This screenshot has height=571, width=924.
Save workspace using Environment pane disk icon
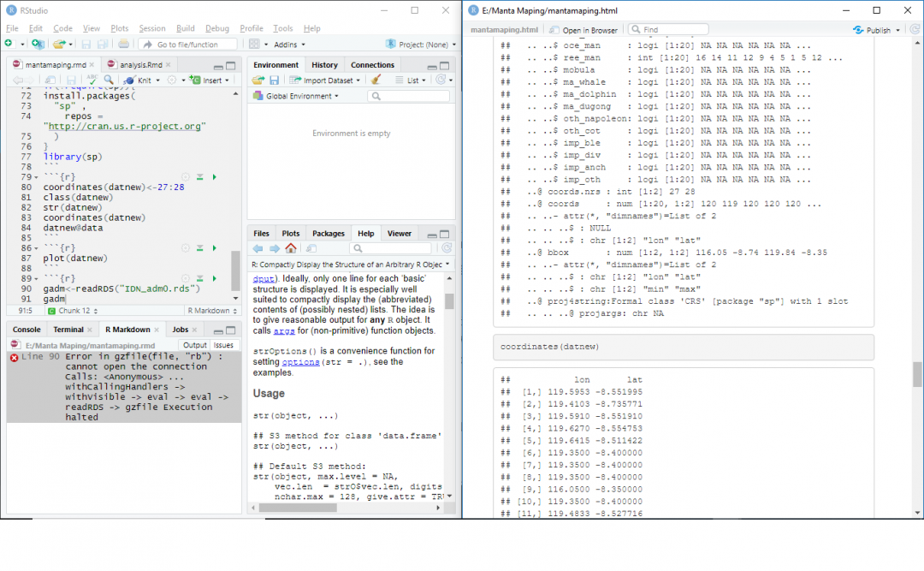pos(274,80)
